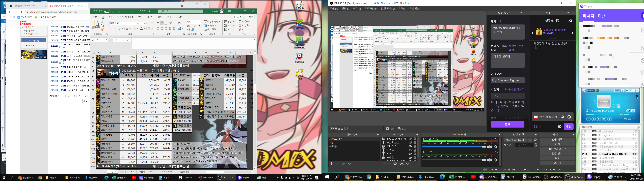Move selected OBS source up
Image resolution: width=644 pixels, height=181 pixels.
coord(402,164)
